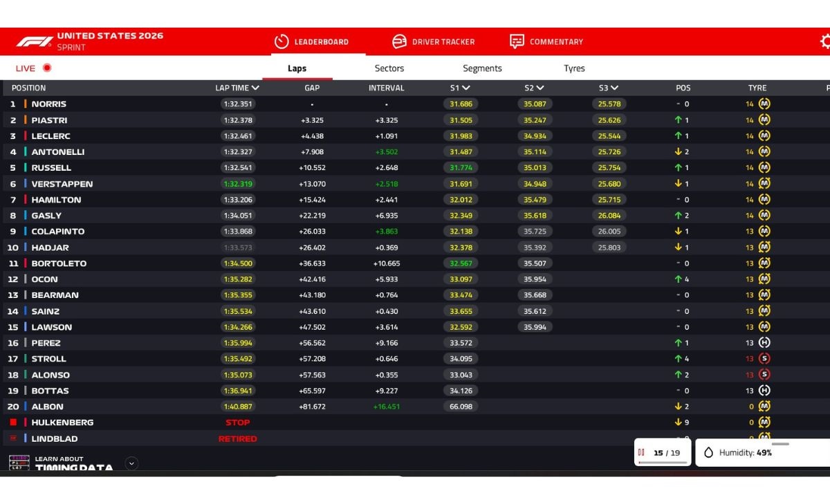Click the TYRE column header

pos(757,88)
